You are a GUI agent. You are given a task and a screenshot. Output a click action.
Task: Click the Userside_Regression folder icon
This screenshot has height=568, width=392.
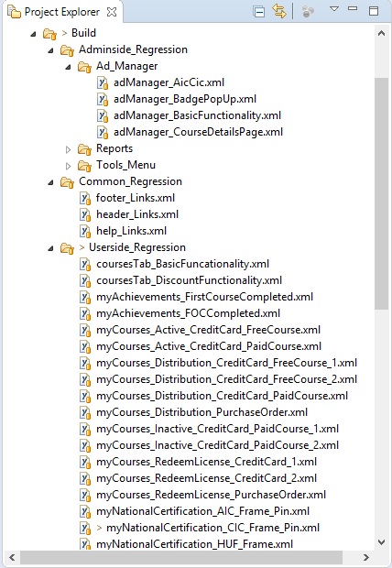(x=68, y=248)
